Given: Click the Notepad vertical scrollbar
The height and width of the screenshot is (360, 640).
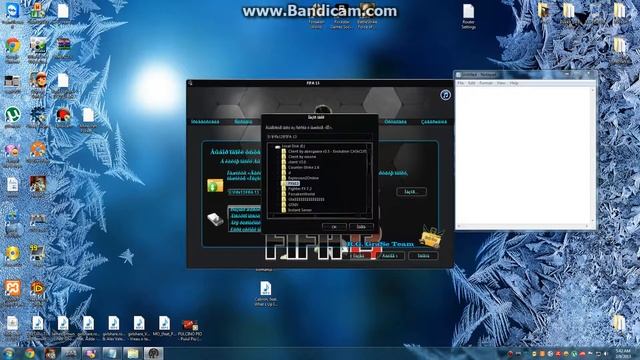Looking at the screenshot, I should click(593, 155).
